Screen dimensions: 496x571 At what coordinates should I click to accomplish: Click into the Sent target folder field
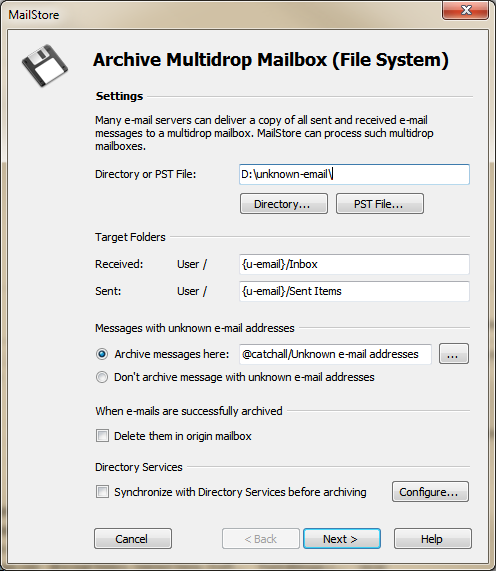[x=354, y=291]
